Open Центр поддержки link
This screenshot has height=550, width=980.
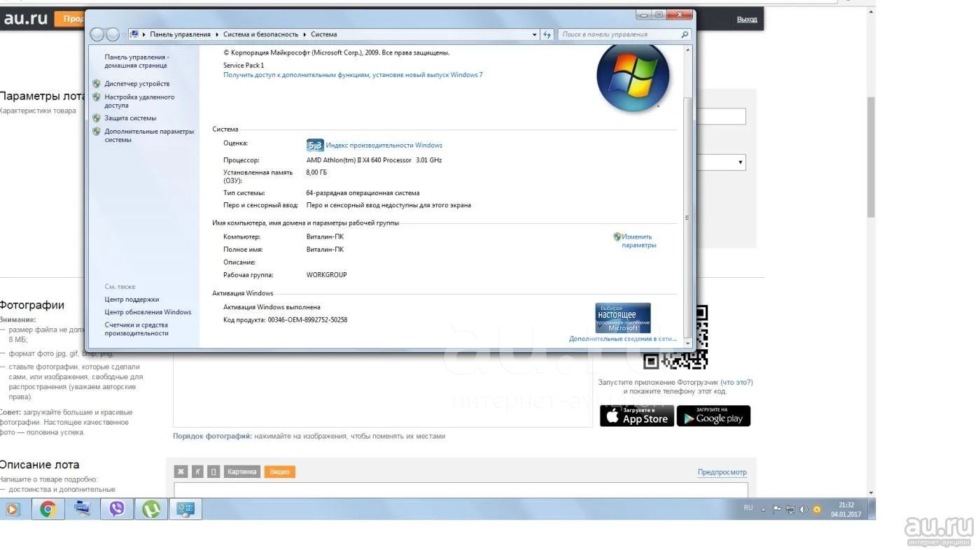(x=132, y=299)
